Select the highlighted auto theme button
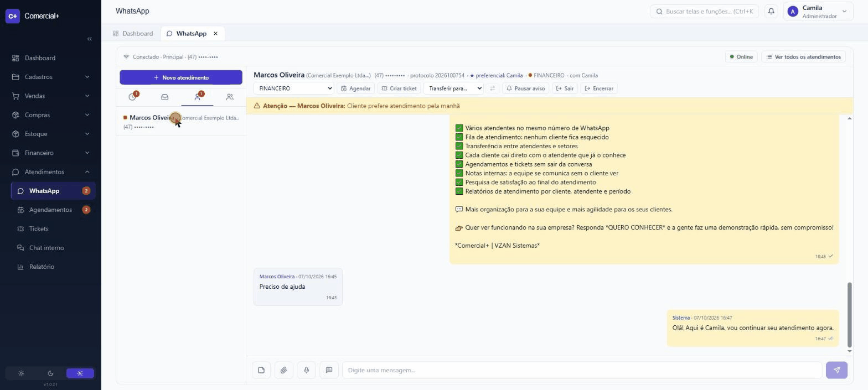Screen dimensions: 868x390 (x=80, y=373)
